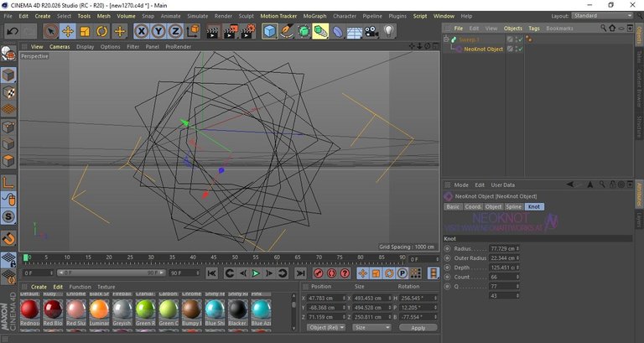The height and width of the screenshot is (343, 644).
Task: Click the Count value field
Action: coord(502,277)
